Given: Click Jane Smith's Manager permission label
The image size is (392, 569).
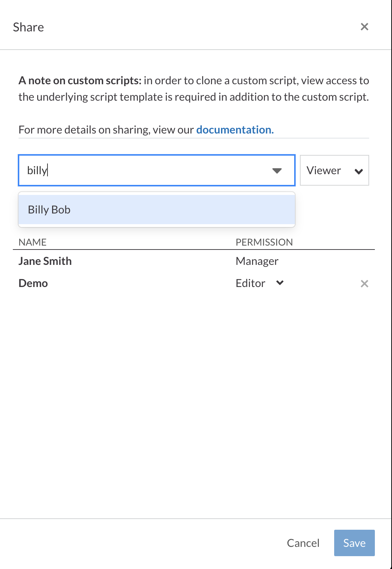Looking at the screenshot, I should tap(257, 261).
